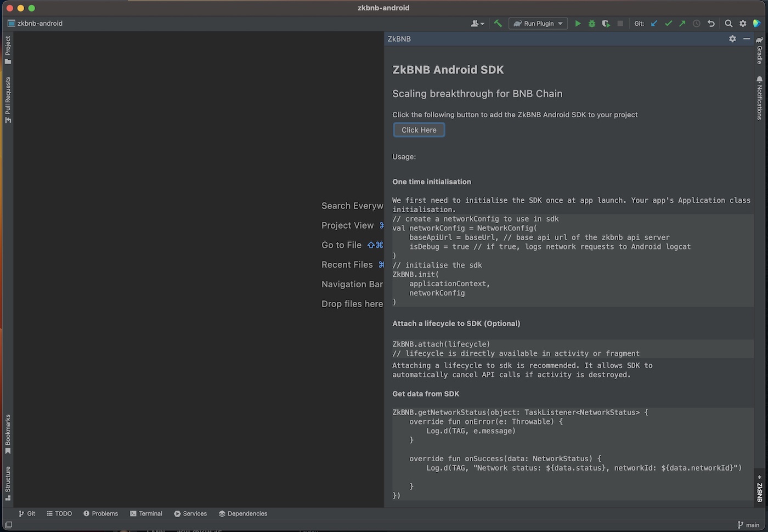Open Search Everywhere with the magnifier icon

[729, 23]
